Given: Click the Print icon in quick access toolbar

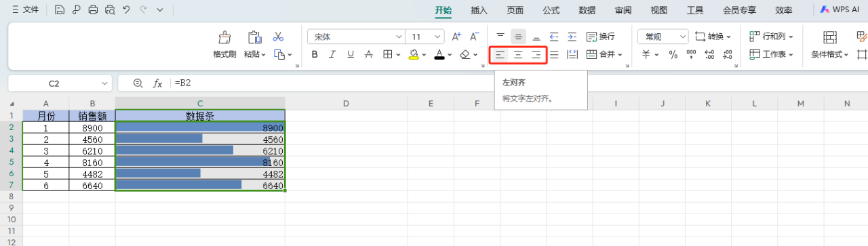Looking at the screenshot, I should point(93,9).
